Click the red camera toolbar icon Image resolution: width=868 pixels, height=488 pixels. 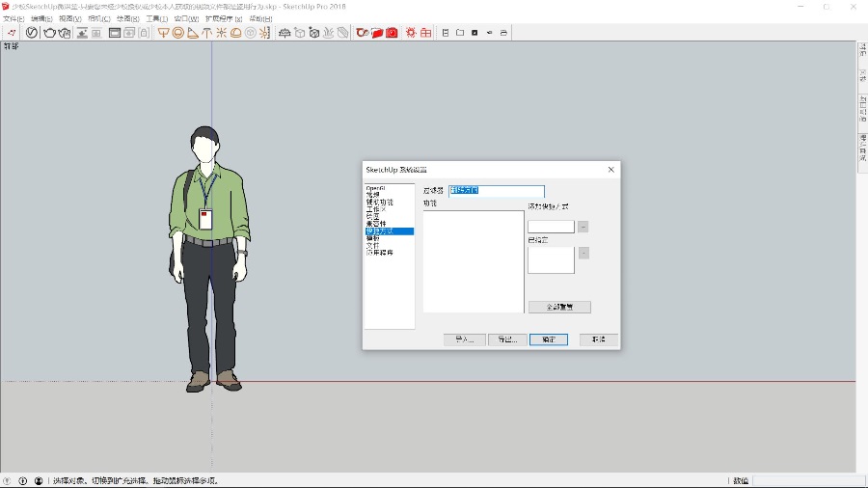tap(392, 33)
